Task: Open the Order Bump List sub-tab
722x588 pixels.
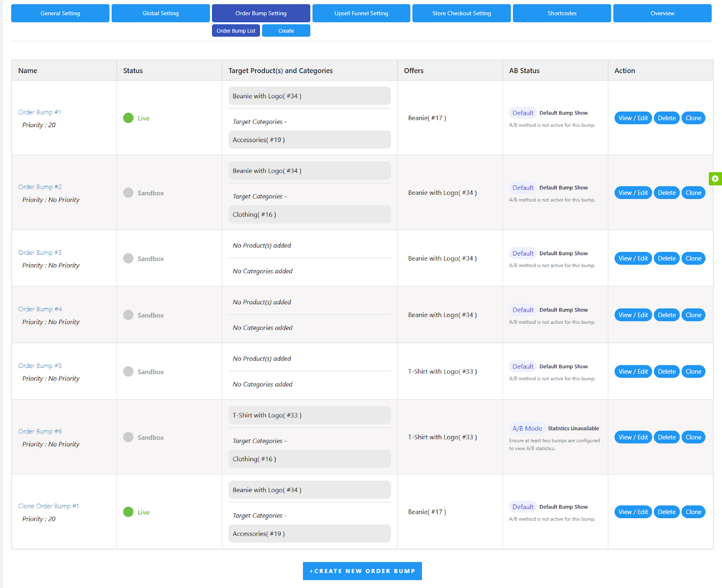Action: pos(236,30)
